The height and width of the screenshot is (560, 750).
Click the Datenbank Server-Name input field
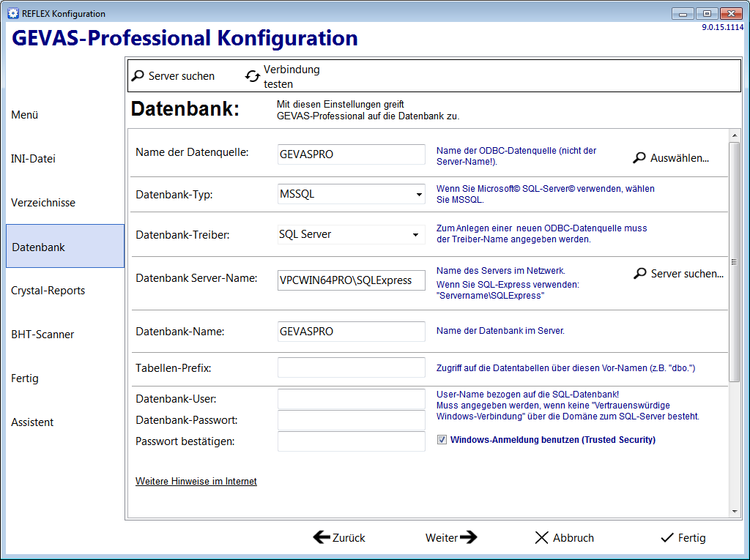point(351,280)
